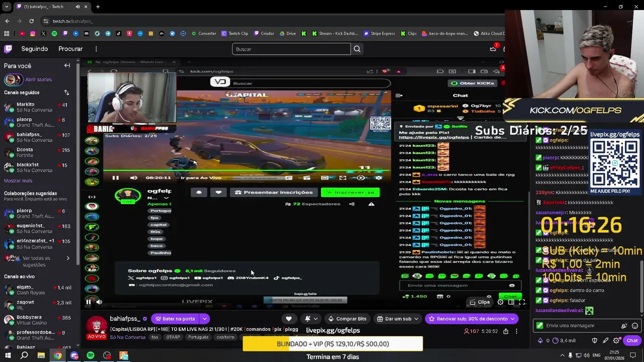Open the Windows Start menu
Viewport: 644px width, 362px height.
(x=8, y=355)
